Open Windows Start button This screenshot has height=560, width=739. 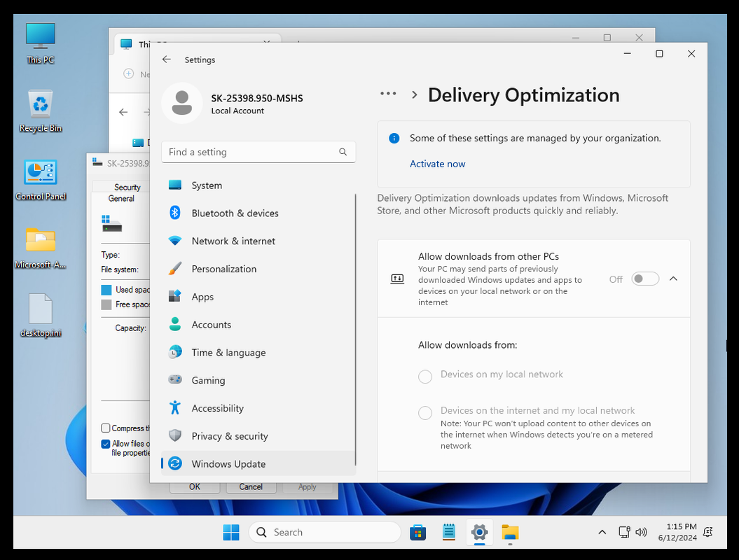pos(231,532)
